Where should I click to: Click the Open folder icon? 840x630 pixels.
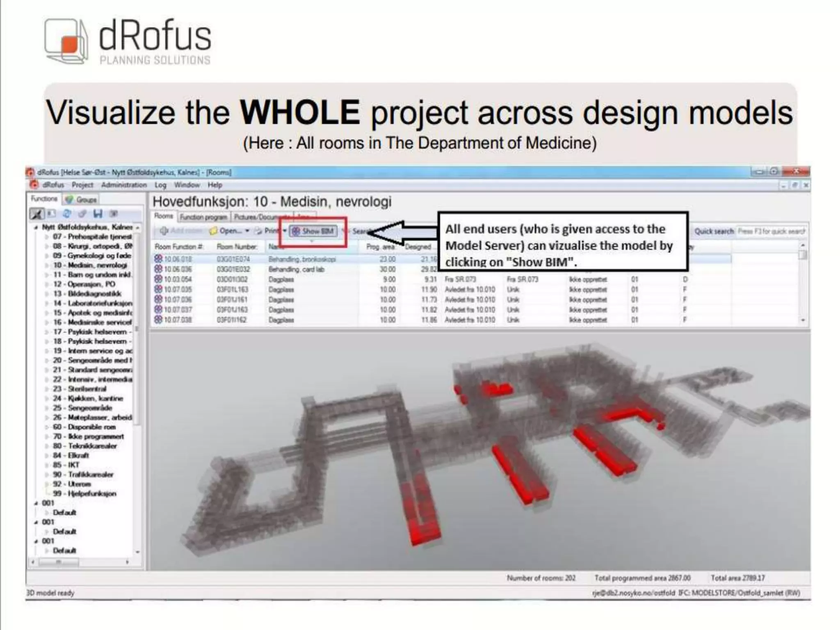pos(213,231)
